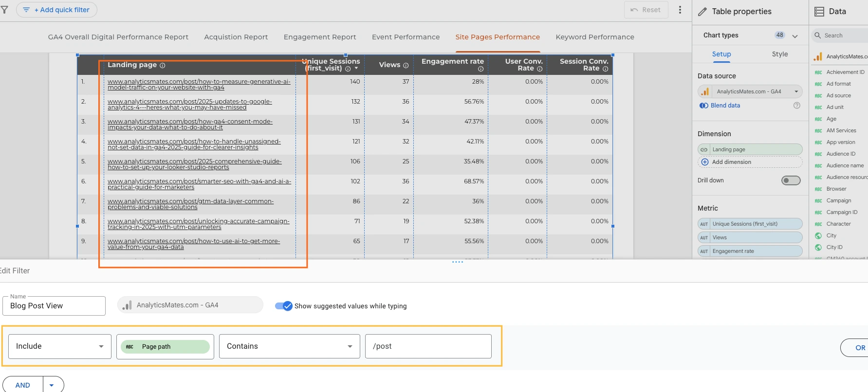Click the filter funnel icon
Image resolution: width=868 pixels, height=392 pixels.
point(4,10)
